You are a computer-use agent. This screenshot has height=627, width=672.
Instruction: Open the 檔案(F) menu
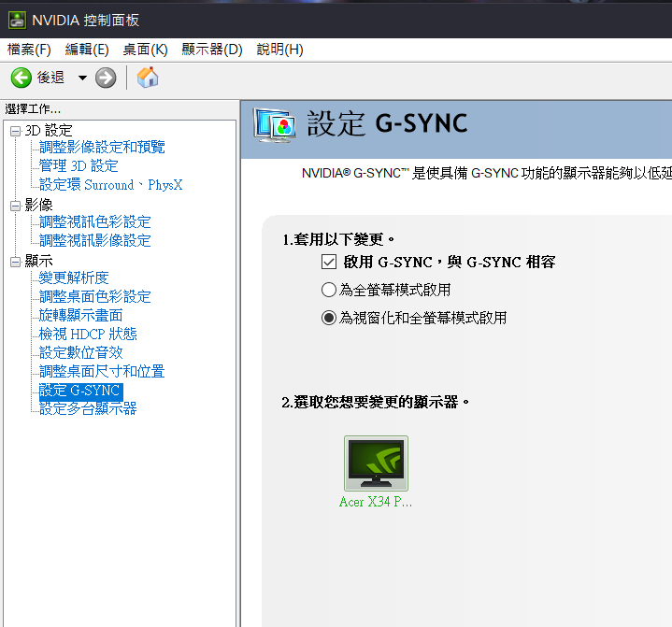coord(29,50)
